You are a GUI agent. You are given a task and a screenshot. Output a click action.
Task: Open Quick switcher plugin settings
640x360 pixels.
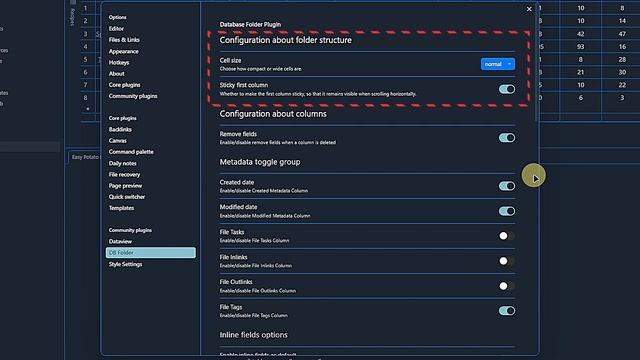click(x=127, y=197)
